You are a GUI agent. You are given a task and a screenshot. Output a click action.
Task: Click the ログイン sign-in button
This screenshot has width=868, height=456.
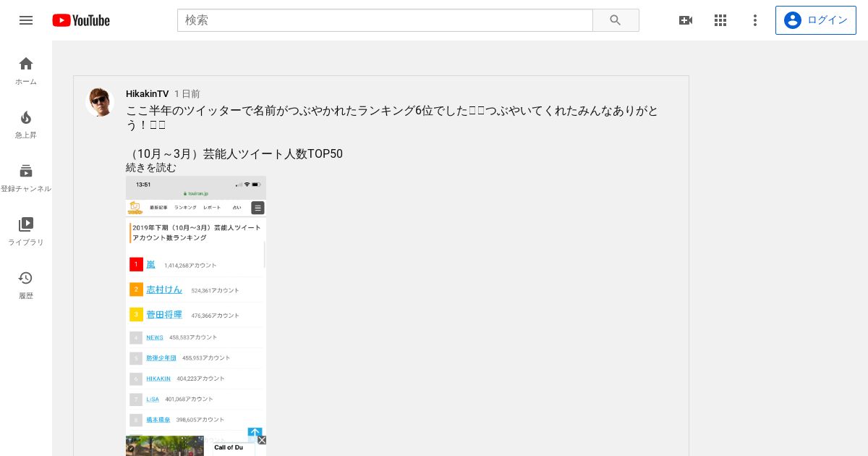click(x=815, y=20)
